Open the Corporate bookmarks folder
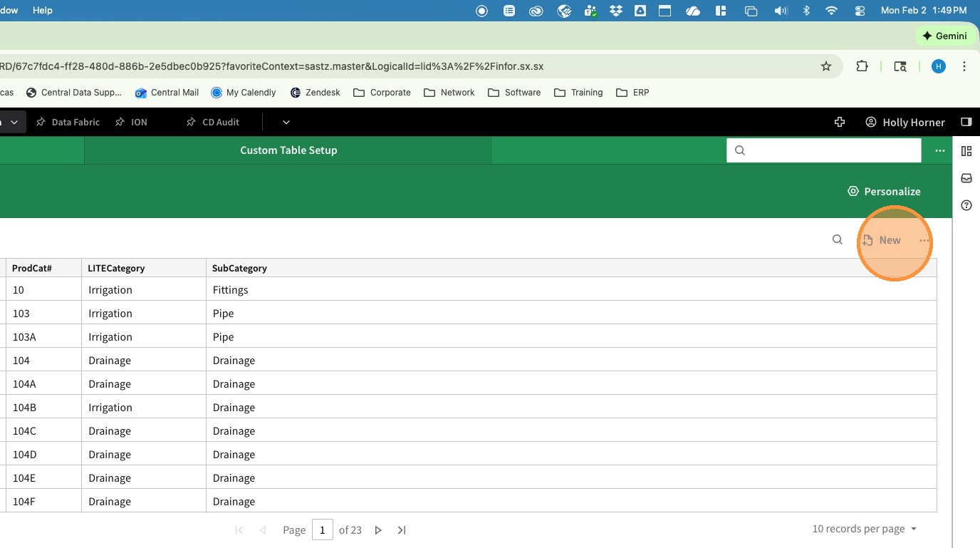The width and height of the screenshot is (980, 548). [382, 93]
